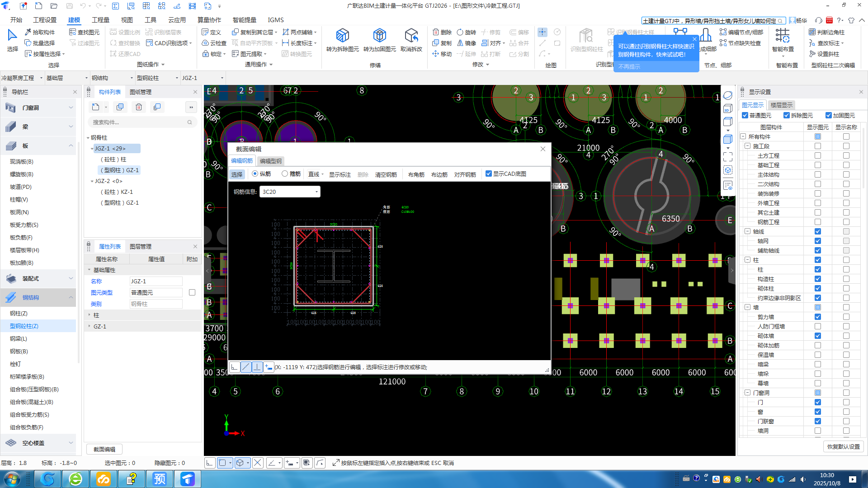Click delete icon in component list toolbar

coord(139,107)
